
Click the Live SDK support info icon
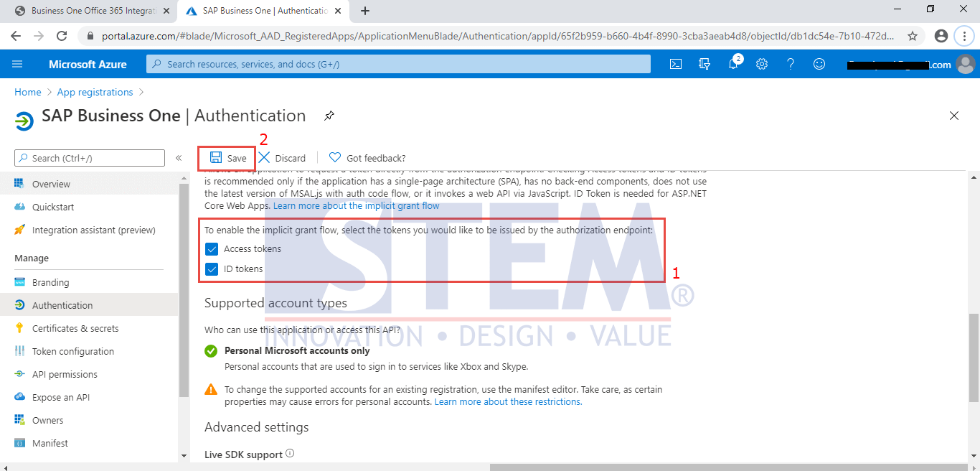[x=290, y=454]
